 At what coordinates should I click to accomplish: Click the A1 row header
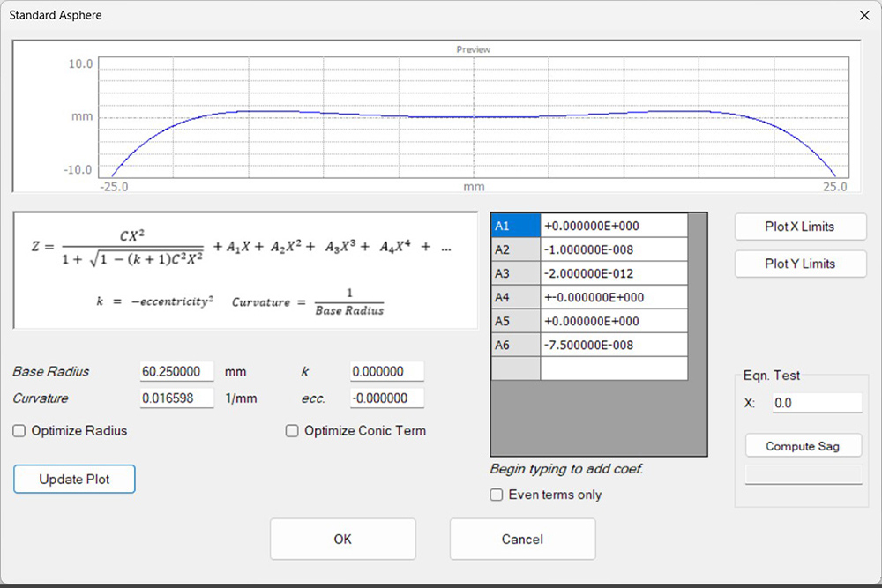516,226
